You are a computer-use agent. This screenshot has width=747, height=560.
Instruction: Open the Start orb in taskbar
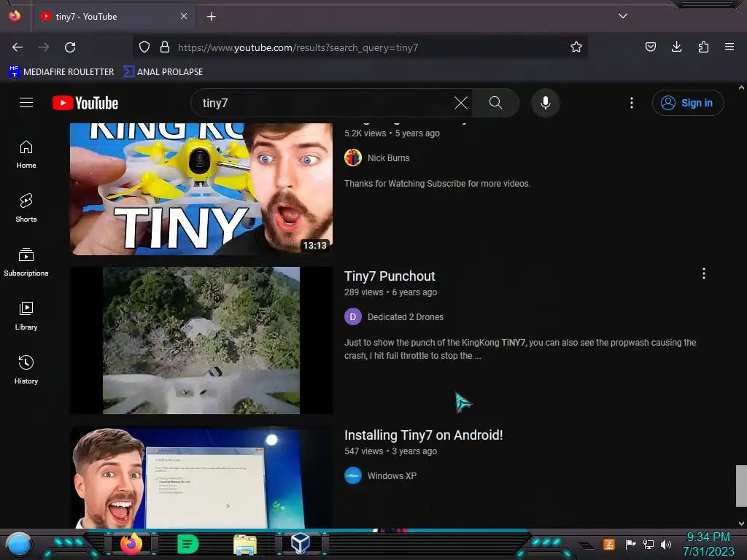[19, 544]
